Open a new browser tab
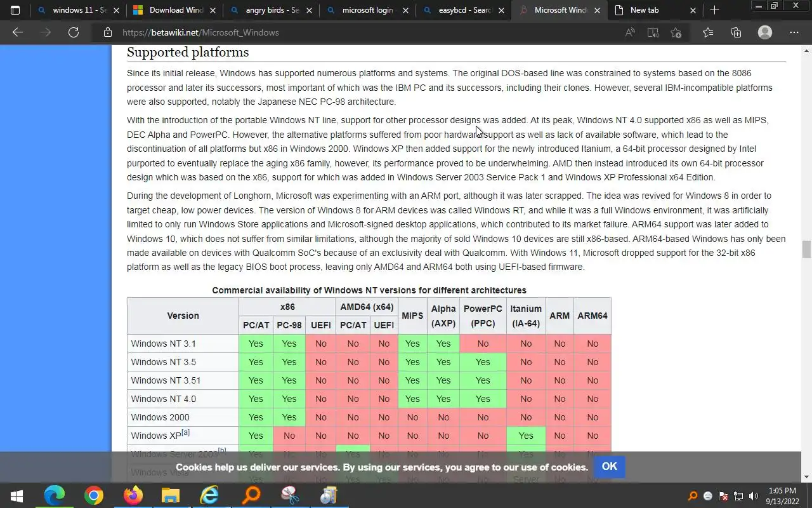Viewport: 812px width, 508px height. pos(714,10)
